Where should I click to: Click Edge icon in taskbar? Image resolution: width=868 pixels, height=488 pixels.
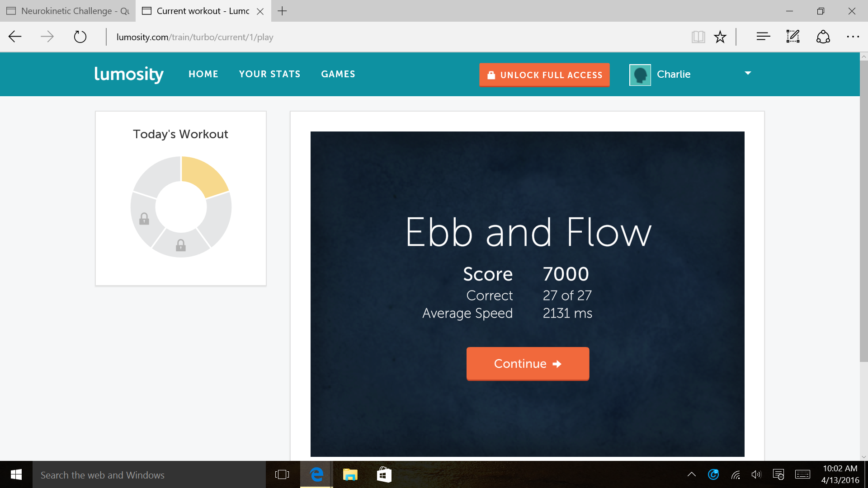(x=316, y=474)
